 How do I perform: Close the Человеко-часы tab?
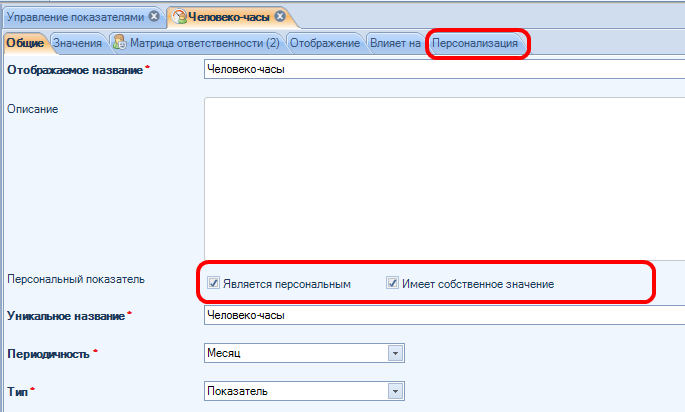[280, 17]
